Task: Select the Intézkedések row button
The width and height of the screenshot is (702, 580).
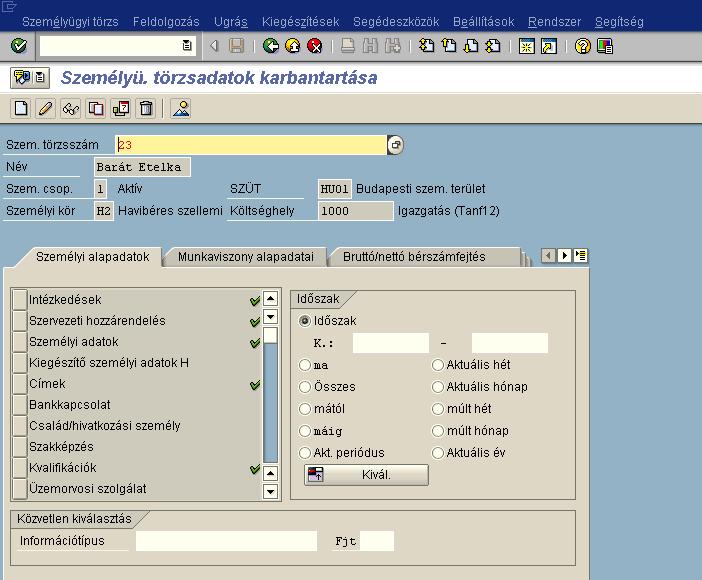Action: click(20, 300)
